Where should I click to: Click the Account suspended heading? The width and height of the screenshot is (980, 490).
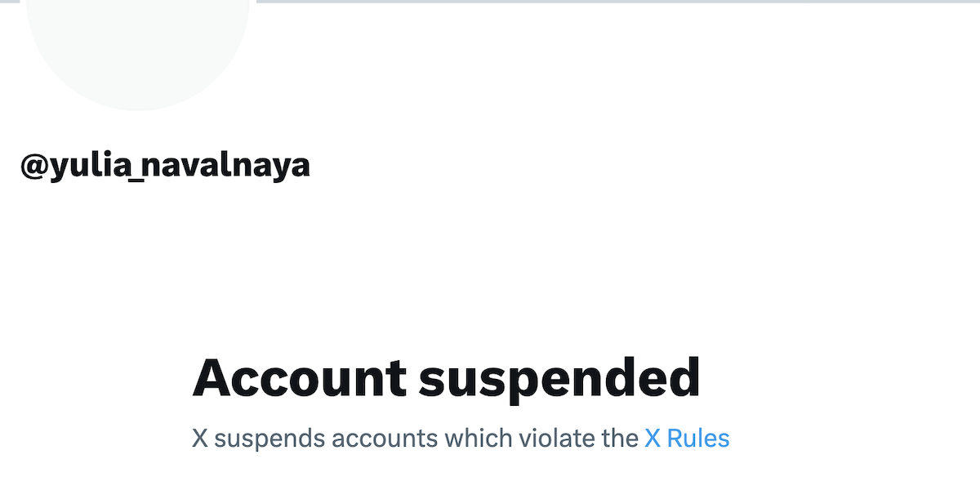coord(446,377)
